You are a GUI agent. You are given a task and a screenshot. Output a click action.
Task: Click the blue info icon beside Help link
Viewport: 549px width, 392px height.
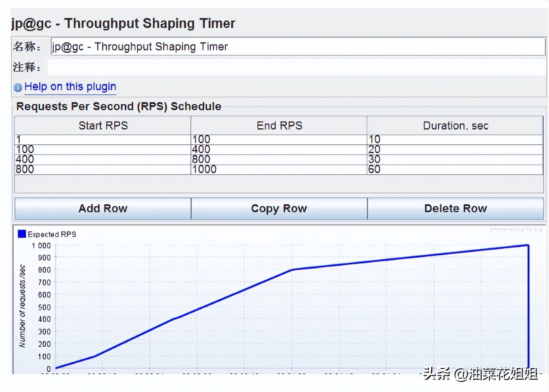coord(18,88)
